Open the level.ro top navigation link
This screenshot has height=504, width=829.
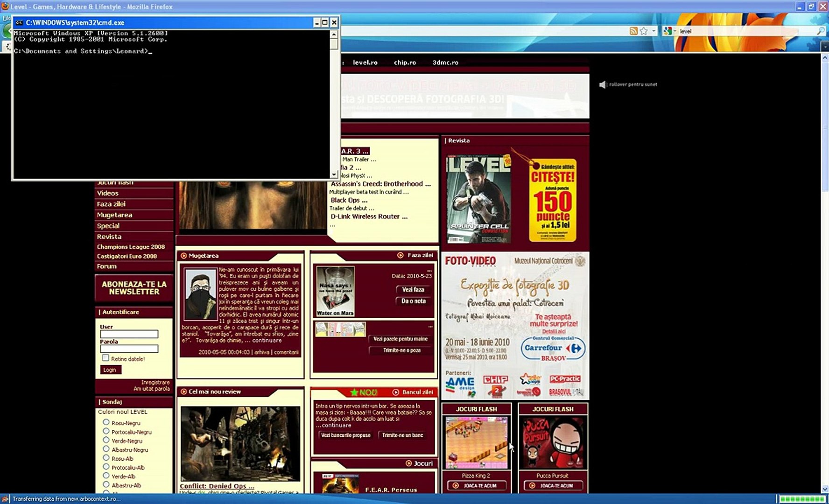click(365, 63)
